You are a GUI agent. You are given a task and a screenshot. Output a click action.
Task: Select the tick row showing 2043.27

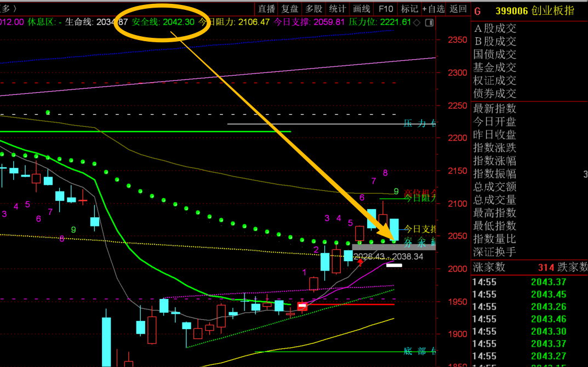(529, 356)
